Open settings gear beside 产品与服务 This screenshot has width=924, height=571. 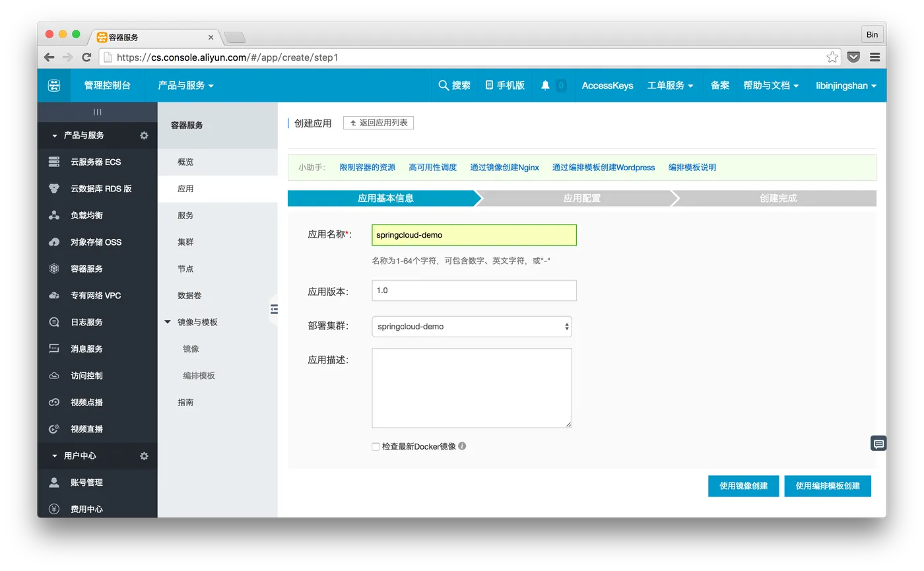144,135
